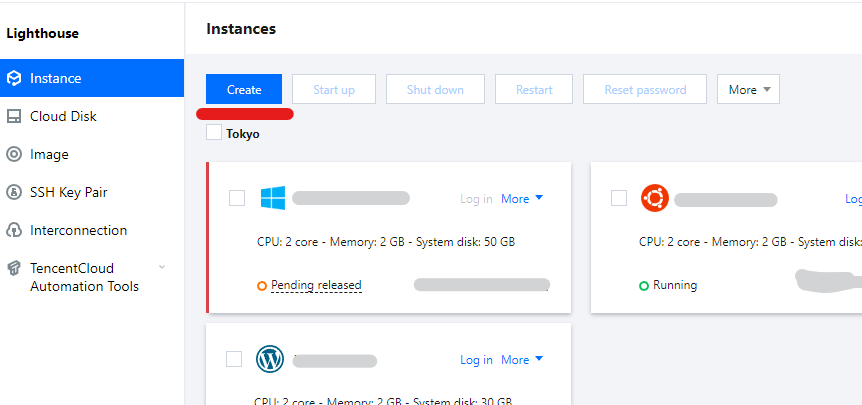Open More menu on Windows instance card

(x=522, y=199)
